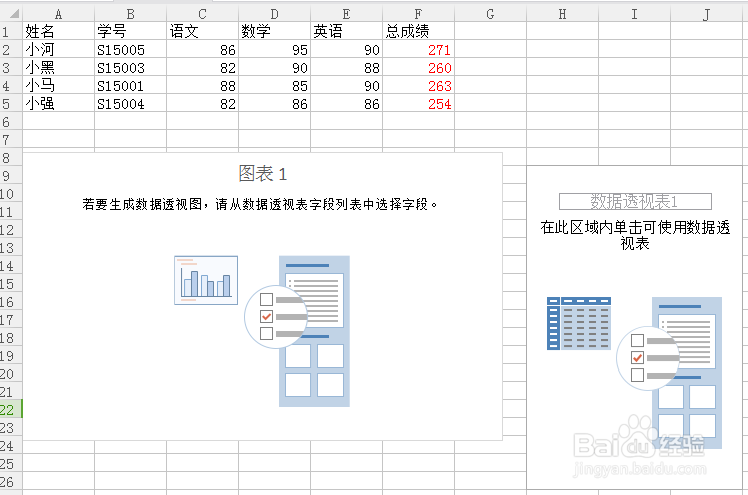This screenshot has width=748, height=495.
Task: Select the cell with name 小强
Action: point(58,103)
